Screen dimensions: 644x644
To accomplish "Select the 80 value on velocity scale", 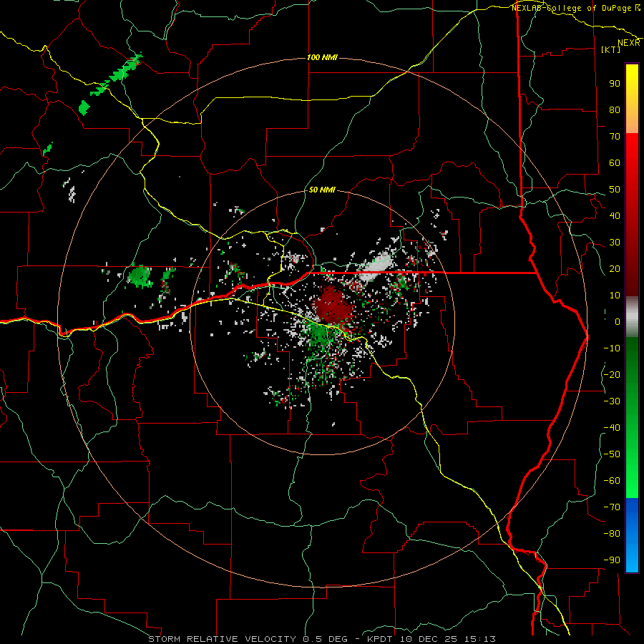I will pos(615,109).
